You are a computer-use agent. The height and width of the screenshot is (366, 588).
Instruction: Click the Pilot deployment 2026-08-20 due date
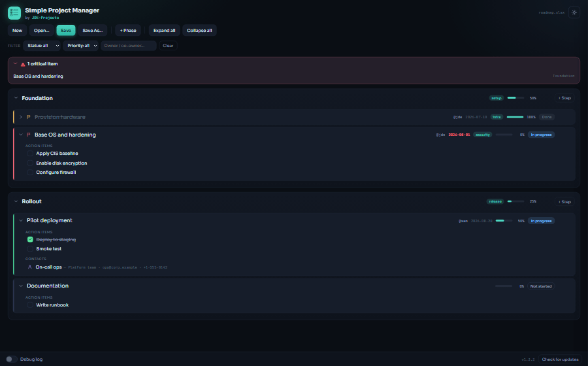(482, 221)
